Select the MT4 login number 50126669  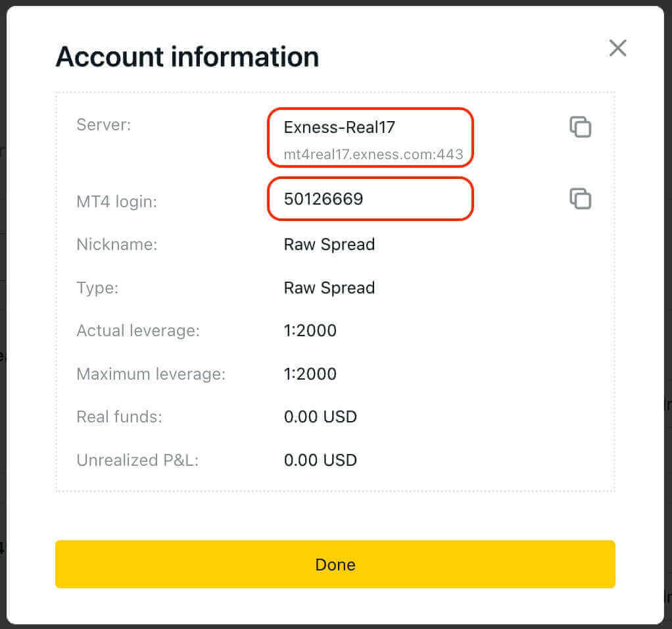323,199
